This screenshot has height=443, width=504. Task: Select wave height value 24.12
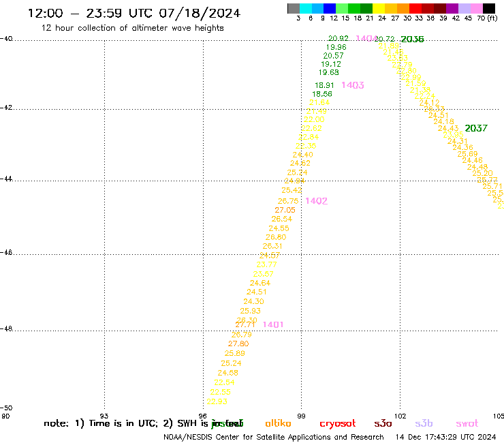point(430,103)
